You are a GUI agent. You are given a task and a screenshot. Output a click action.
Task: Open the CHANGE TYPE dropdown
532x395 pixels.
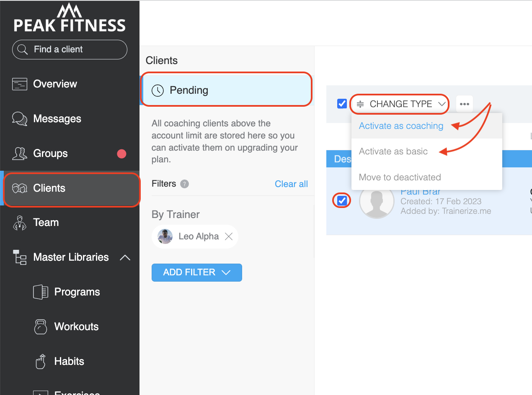coord(400,104)
